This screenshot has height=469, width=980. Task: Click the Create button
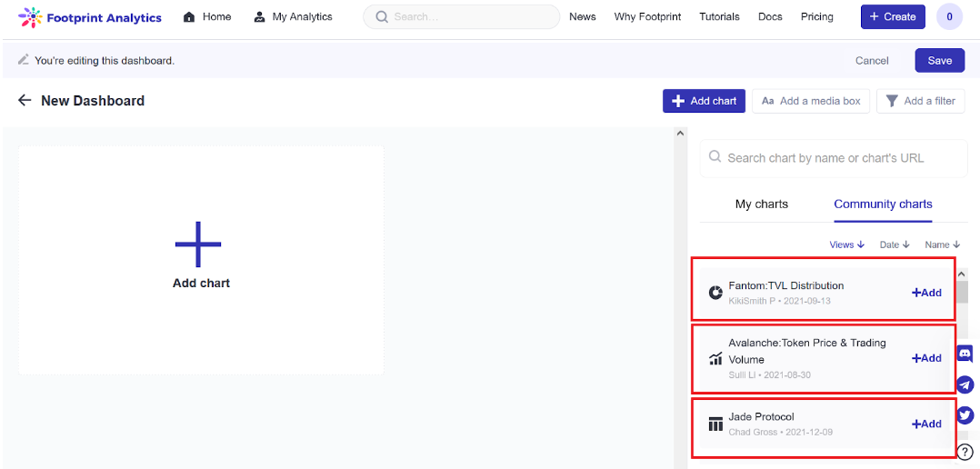tap(893, 17)
